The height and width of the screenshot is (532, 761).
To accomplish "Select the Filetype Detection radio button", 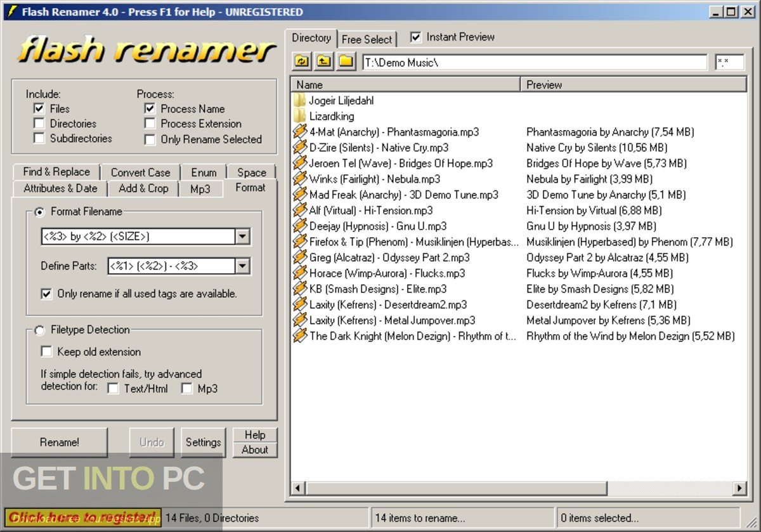I will point(40,330).
